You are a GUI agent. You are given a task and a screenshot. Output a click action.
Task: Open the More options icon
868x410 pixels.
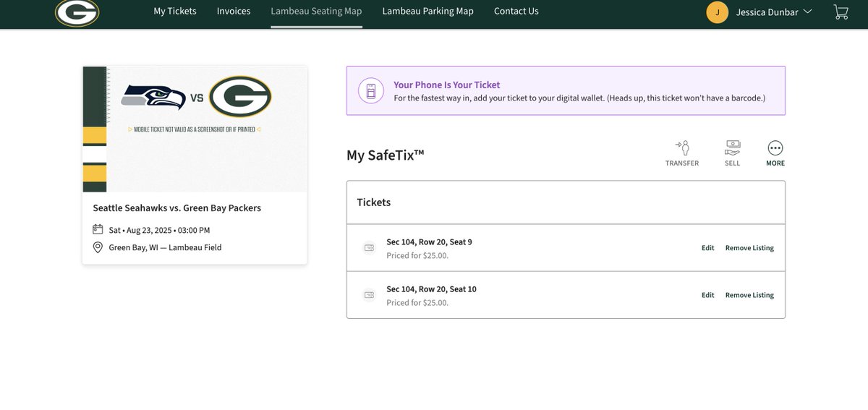tap(775, 148)
